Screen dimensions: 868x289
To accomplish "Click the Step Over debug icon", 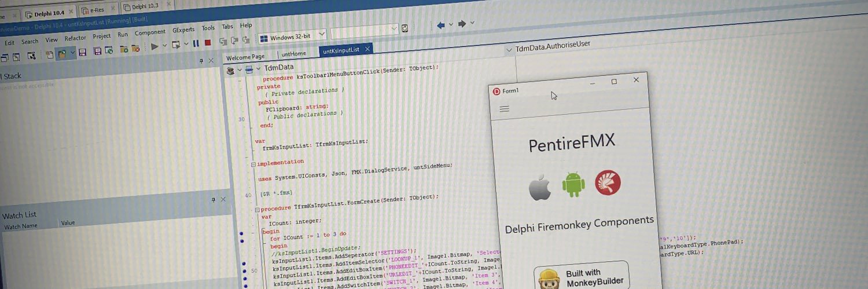I will click(x=234, y=41).
